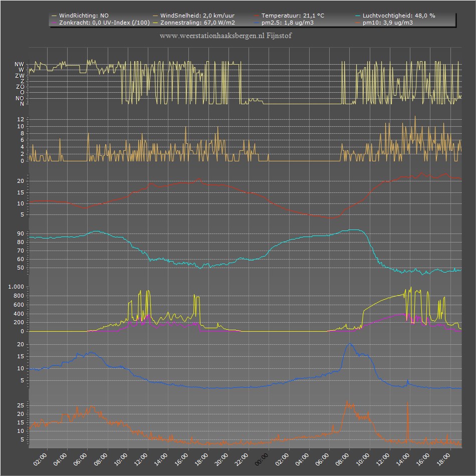The image size is (476, 476).
Task: Click the 12 label on the wind speed axis
Action: (x=21, y=119)
